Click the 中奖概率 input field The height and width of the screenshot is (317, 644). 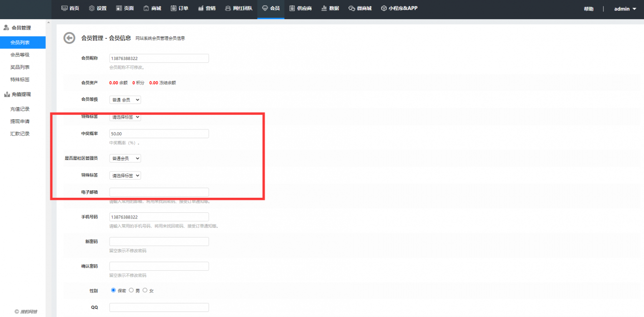159,134
